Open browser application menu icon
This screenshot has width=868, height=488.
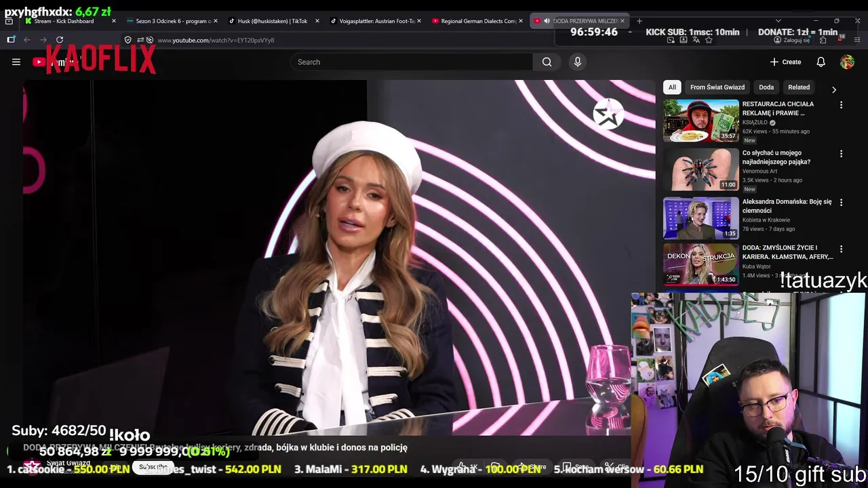click(x=857, y=40)
